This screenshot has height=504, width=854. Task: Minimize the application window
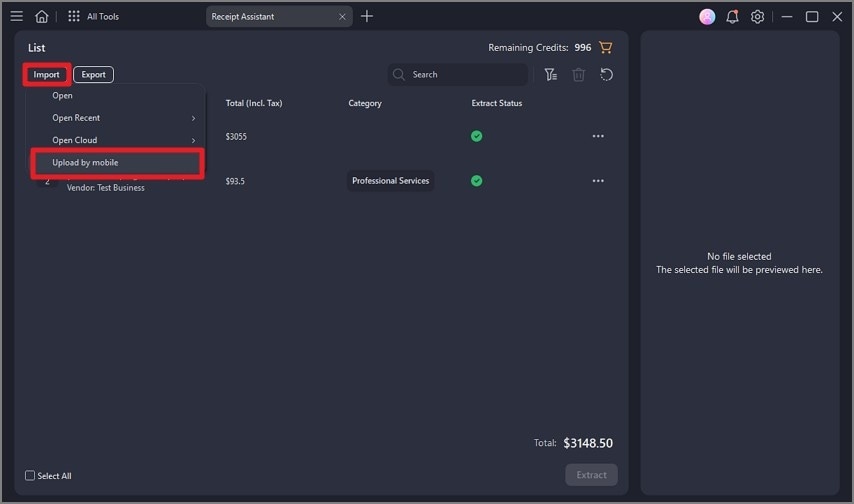[787, 17]
